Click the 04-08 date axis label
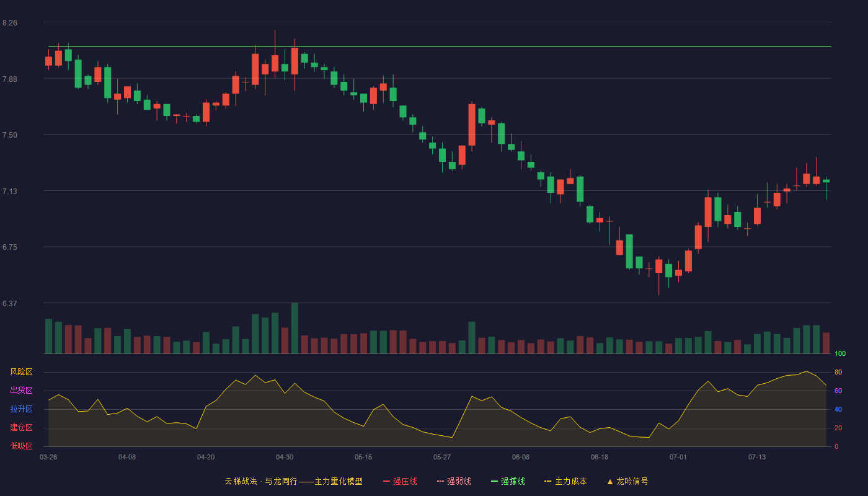The height and width of the screenshot is (496, 868). (x=127, y=457)
